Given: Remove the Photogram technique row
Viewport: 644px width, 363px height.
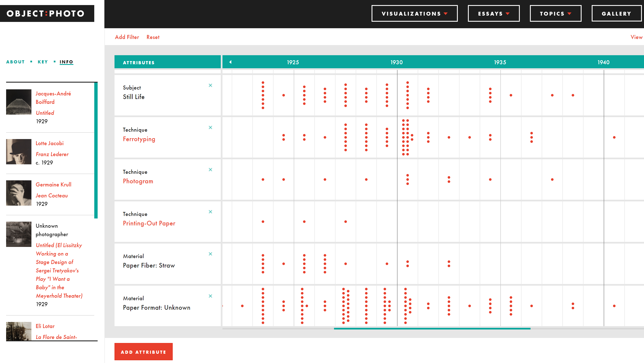Looking at the screenshot, I should click(210, 170).
